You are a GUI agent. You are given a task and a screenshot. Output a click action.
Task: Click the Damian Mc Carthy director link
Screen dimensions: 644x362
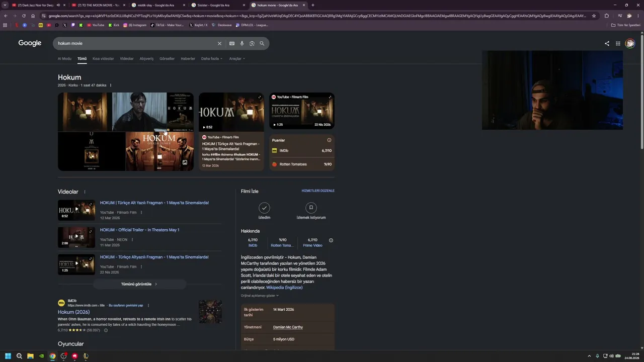tap(288, 327)
